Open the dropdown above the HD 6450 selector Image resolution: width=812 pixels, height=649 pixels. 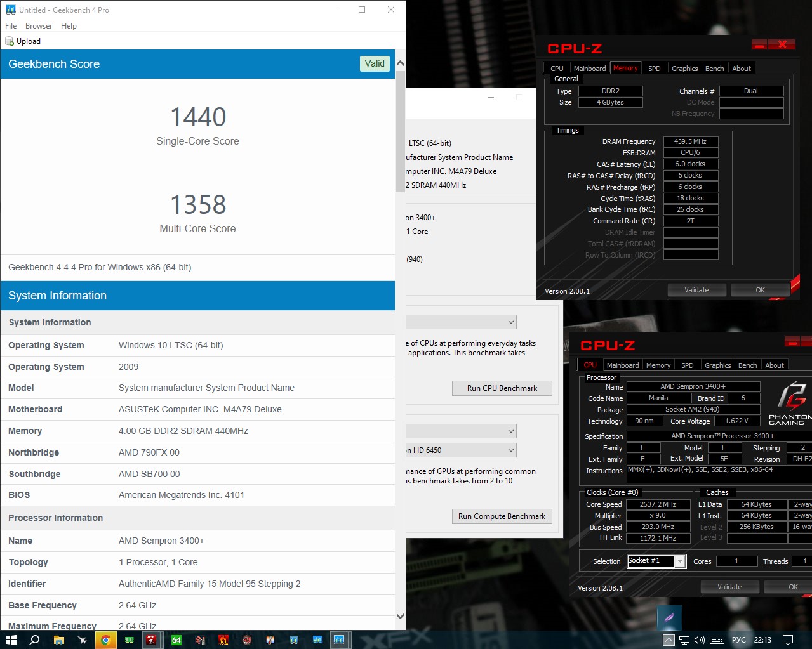pos(462,431)
